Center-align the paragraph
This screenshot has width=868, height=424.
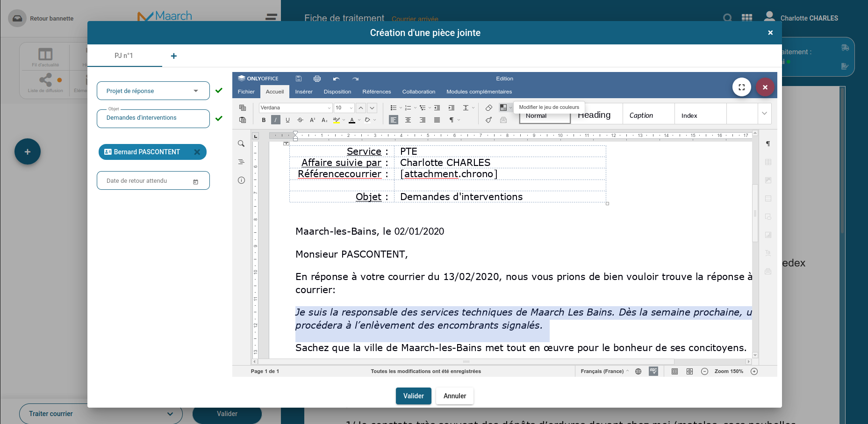[408, 120]
